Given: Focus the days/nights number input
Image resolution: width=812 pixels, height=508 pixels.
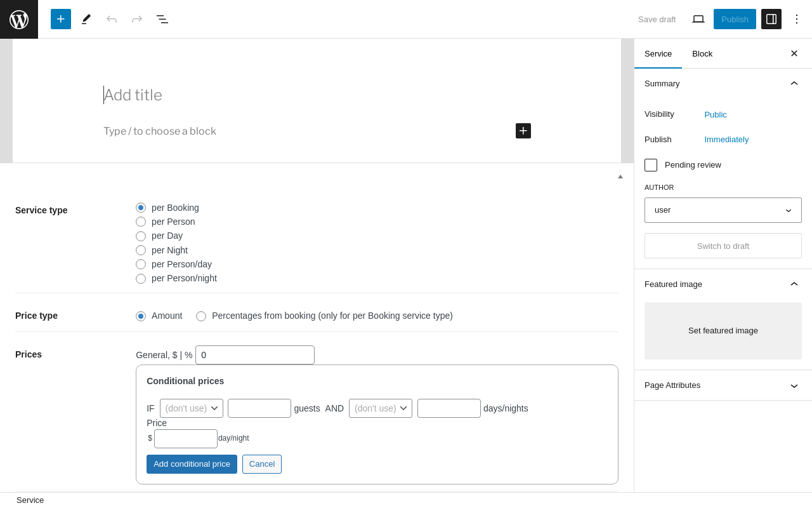Looking at the screenshot, I should point(449,408).
